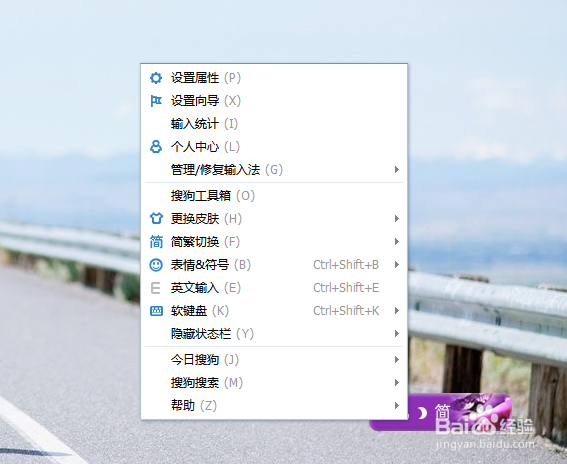Expand the 管理/修复输入法 submenu arrow
The width and height of the screenshot is (567, 464).
(397, 169)
